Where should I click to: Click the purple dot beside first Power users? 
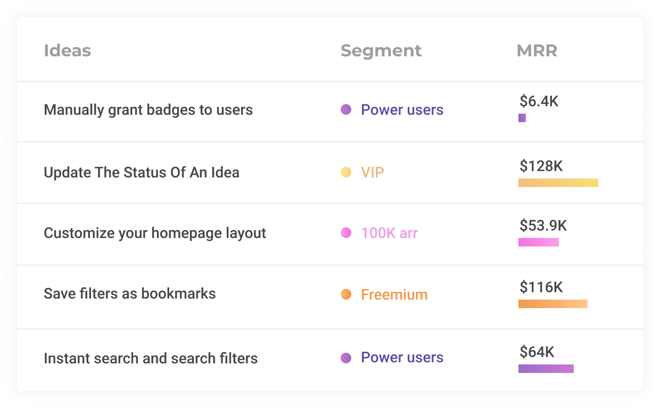click(x=346, y=109)
